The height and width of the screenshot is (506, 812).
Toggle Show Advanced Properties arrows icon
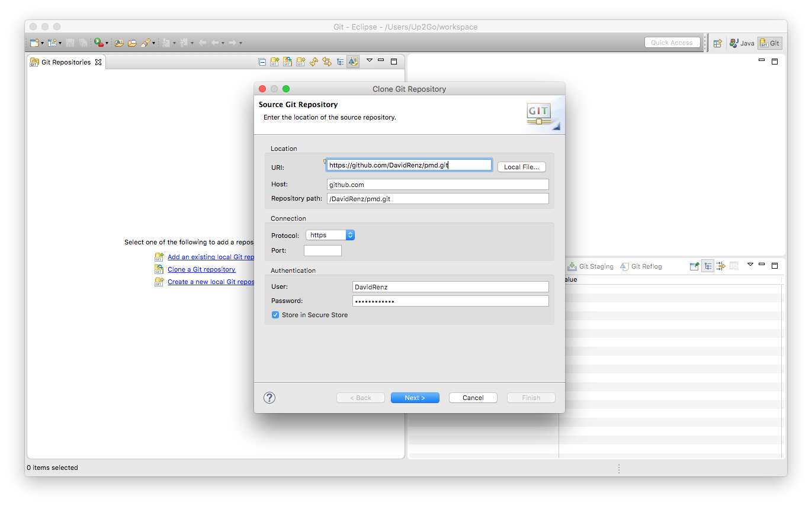721,266
